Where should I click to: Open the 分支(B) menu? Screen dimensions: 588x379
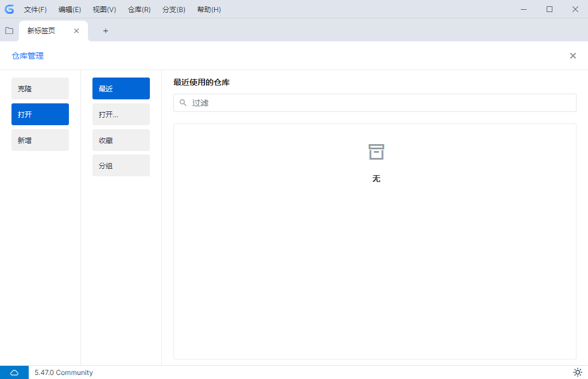pos(173,9)
